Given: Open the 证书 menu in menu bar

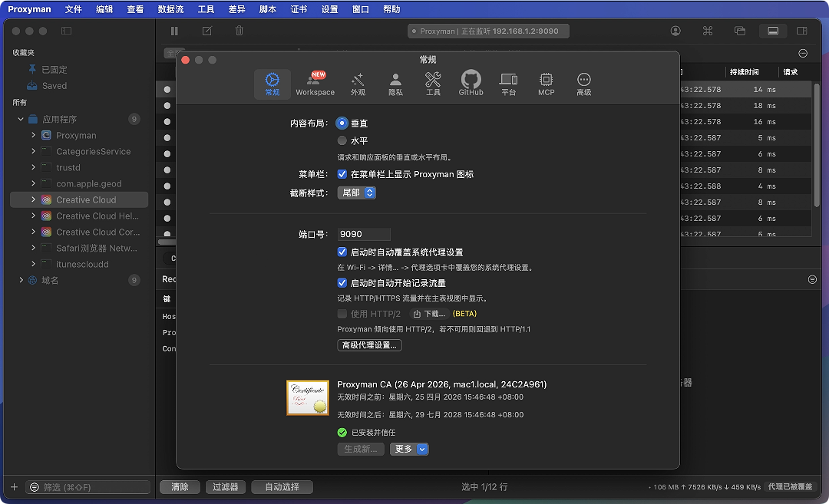Looking at the screenshot, I should (299, 9).
